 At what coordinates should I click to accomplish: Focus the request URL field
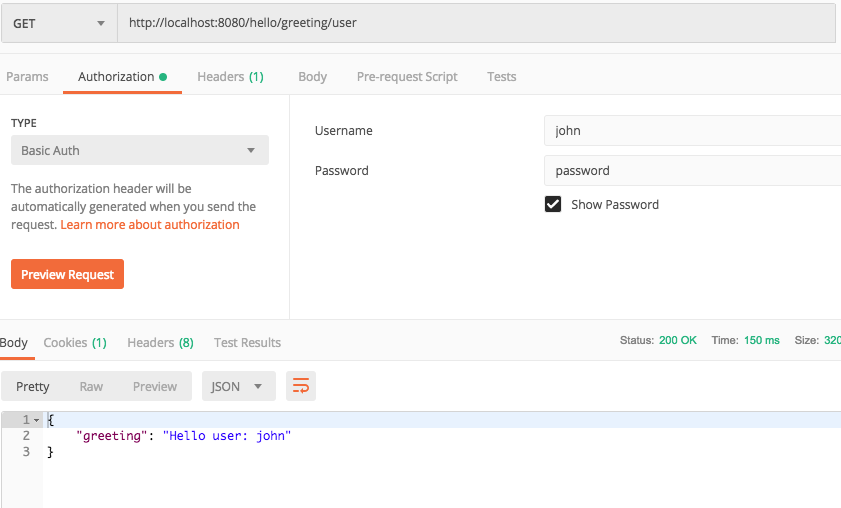[x=476, y=23]
